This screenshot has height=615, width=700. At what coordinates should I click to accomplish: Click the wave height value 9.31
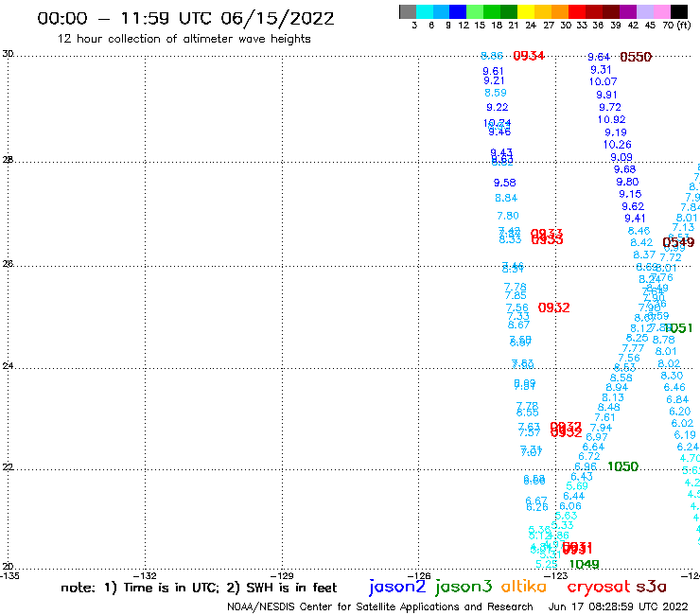pyautogui.click(x=601, y=70)
